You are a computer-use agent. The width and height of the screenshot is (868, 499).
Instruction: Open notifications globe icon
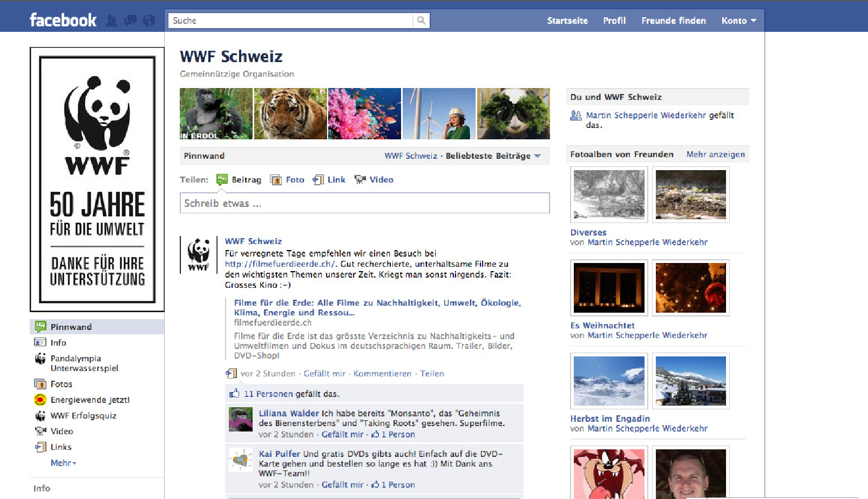click(x=149, y=21)
